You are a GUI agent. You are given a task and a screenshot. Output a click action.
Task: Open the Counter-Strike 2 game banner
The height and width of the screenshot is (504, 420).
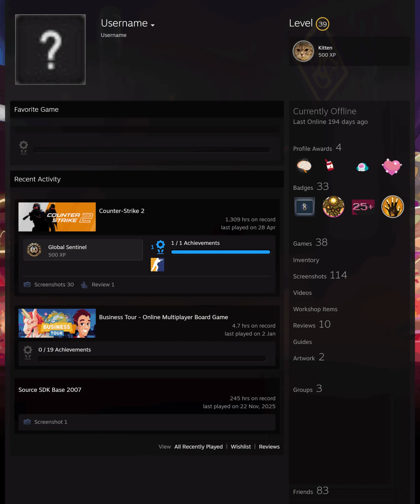[x=57, y=217]
